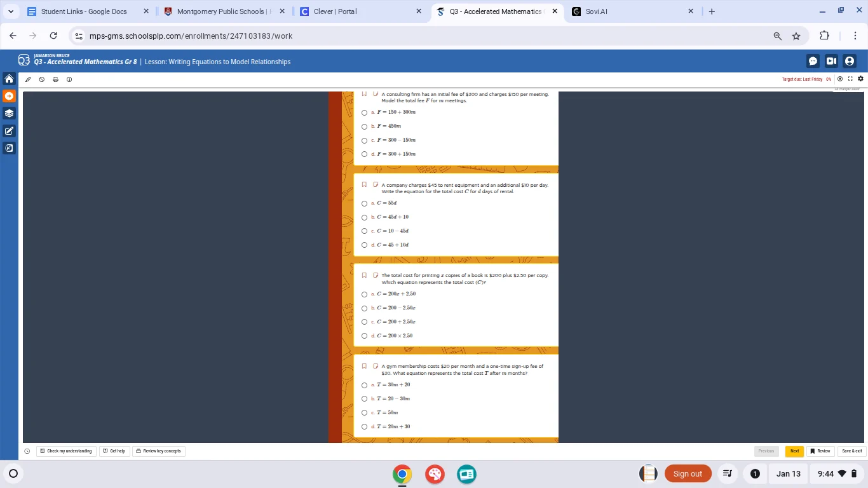Click Save & exit button
868x488 pixels.
(851, 451)
